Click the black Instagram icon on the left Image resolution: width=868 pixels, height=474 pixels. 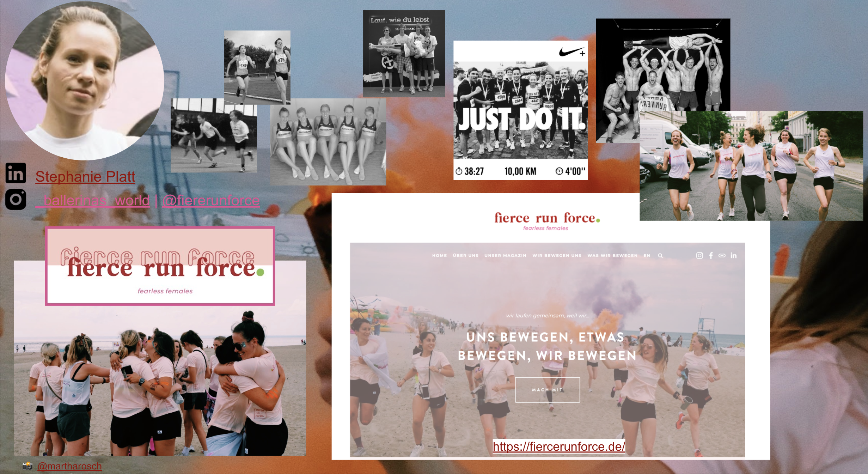coord(16,199)
